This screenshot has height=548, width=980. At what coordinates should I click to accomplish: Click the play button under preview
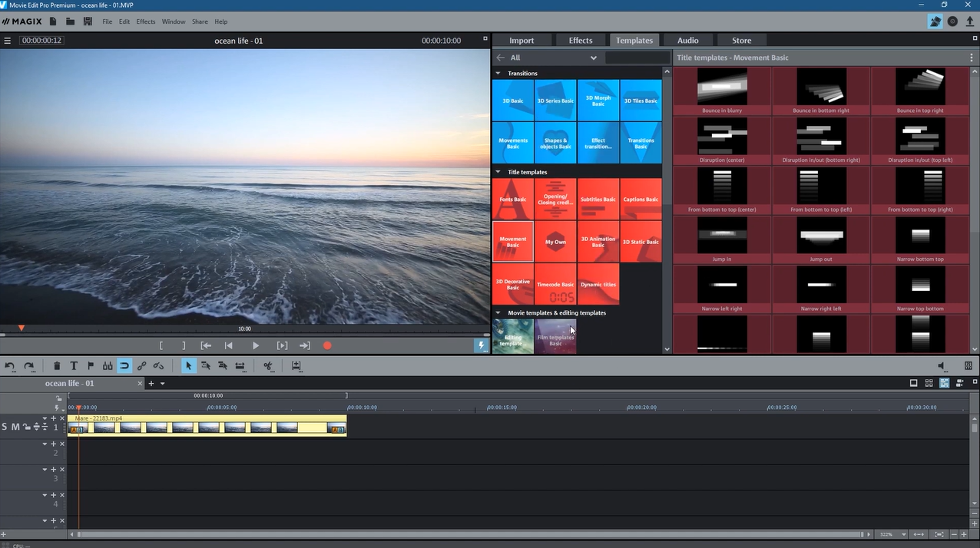[256, 346]
